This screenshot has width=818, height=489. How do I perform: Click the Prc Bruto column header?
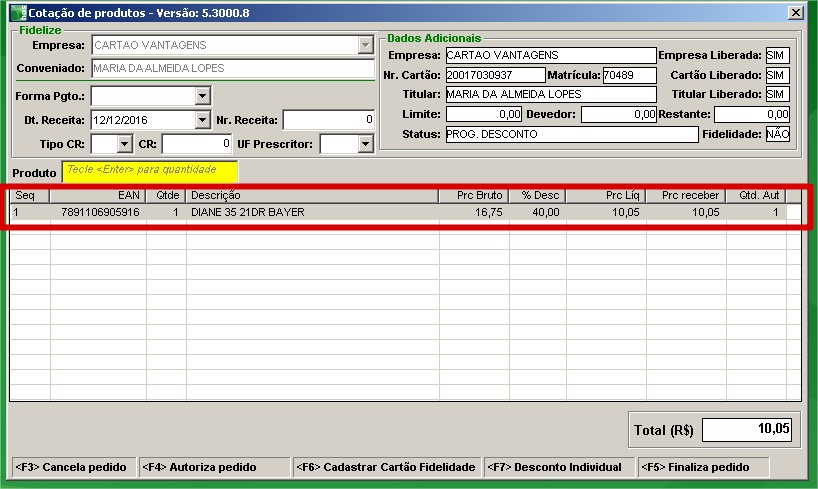tap(474, 195)
